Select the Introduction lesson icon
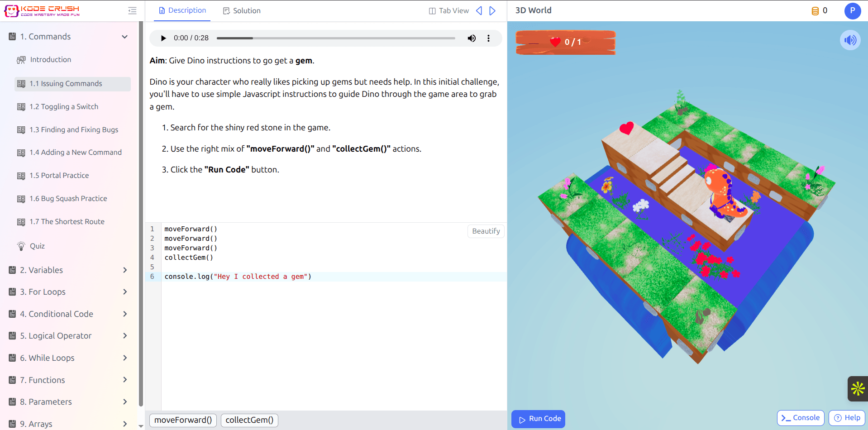The height and width of the screenshot is (430, 868). [x=21, y=59]
